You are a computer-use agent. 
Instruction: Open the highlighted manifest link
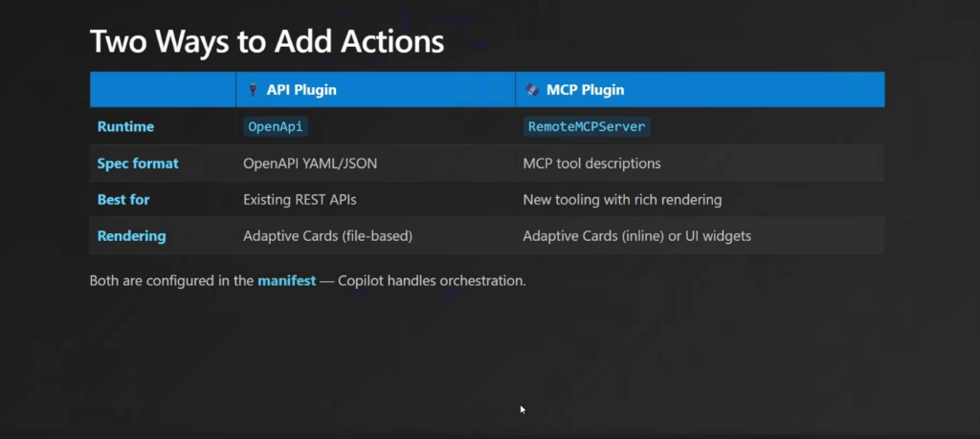(286, 281)
